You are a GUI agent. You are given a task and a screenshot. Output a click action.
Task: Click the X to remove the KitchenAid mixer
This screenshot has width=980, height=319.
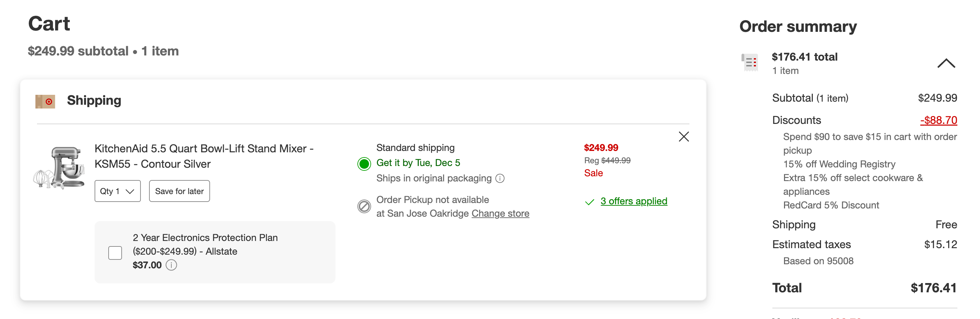[684, 137]
